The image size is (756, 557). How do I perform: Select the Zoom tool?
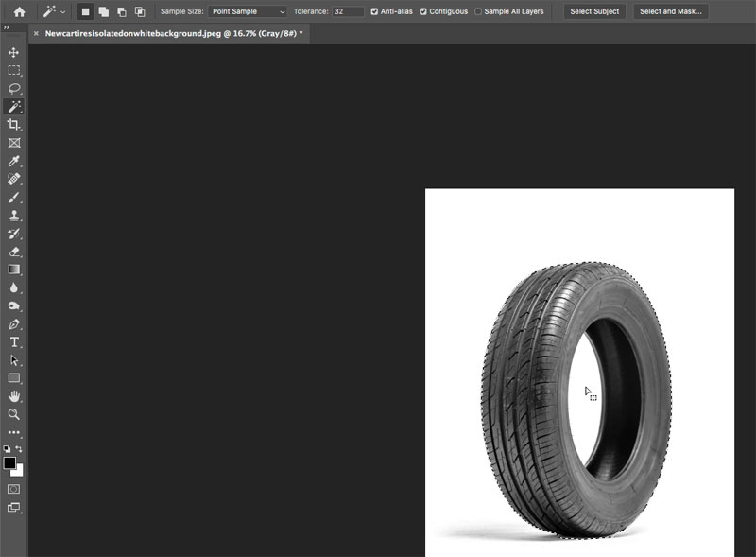(14, 414)
